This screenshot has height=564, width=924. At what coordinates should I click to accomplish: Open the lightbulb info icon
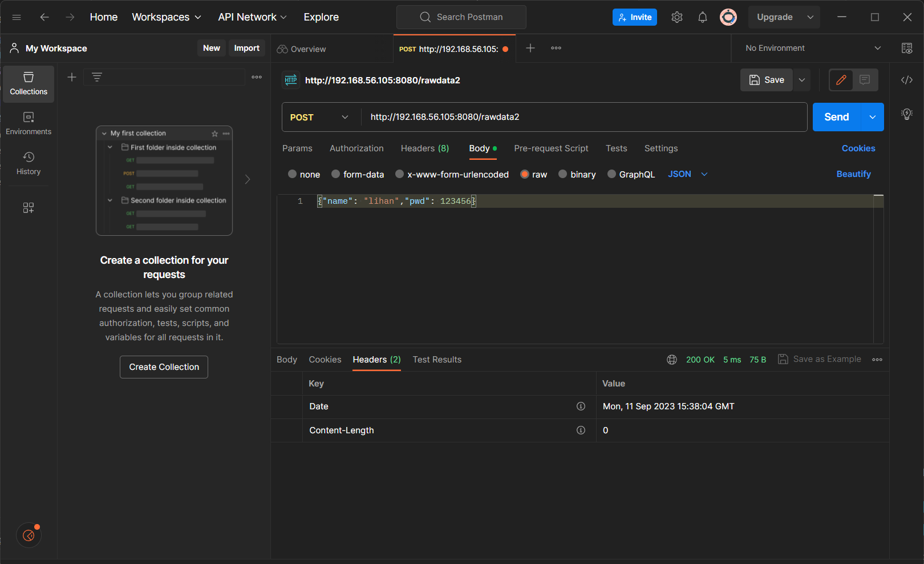(907, 114)
